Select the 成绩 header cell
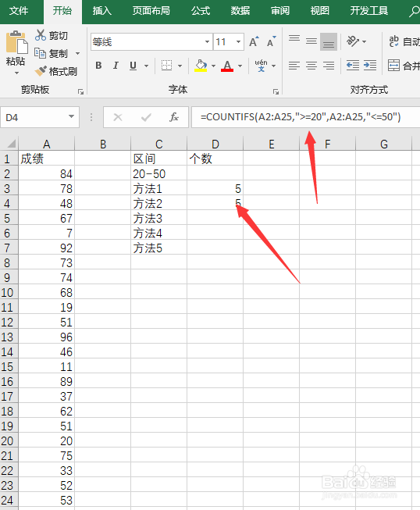This screenshot has width=420, height=510. (x=47, y=159)
